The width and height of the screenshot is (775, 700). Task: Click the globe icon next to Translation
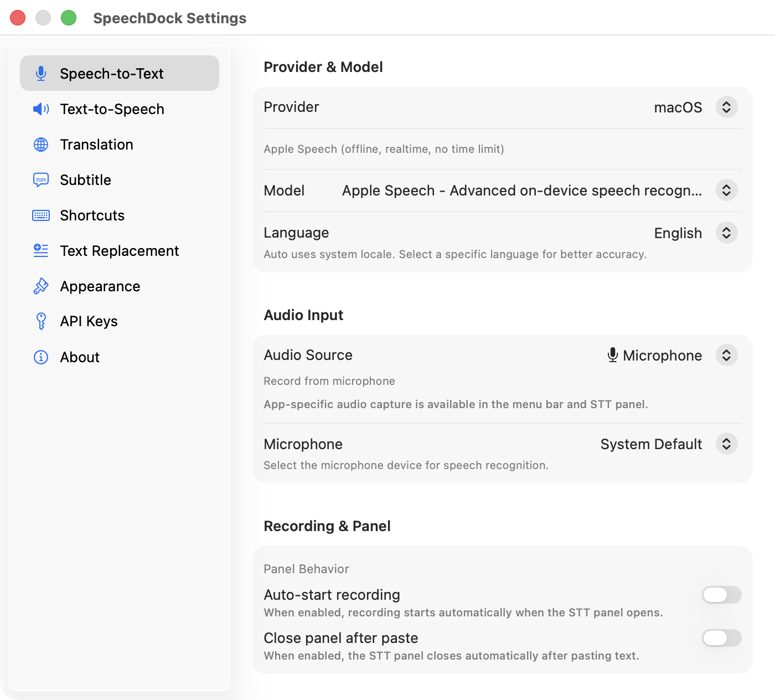coord(40,145)
